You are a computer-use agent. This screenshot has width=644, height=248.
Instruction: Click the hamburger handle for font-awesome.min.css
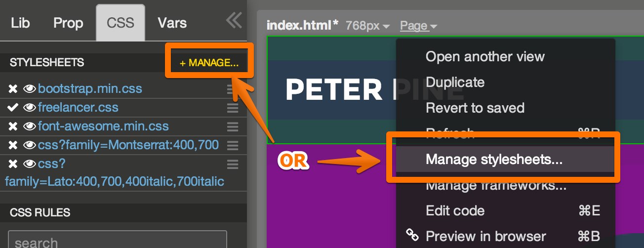[233, 126]
